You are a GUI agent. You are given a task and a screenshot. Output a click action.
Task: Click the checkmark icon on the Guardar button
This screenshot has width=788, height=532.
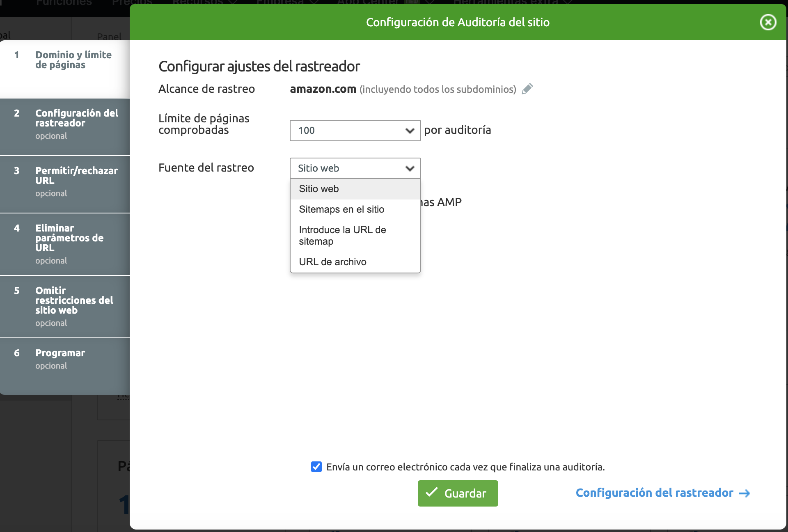431,493
